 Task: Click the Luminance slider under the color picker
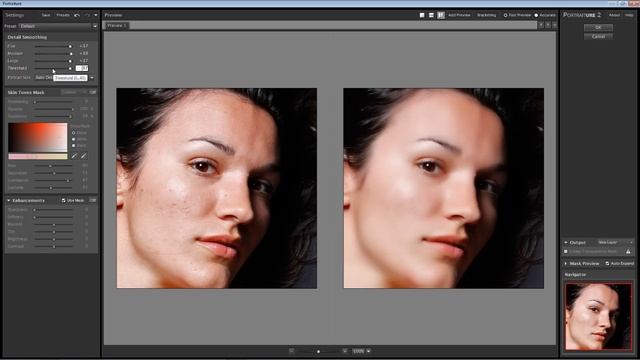(53, 180)
